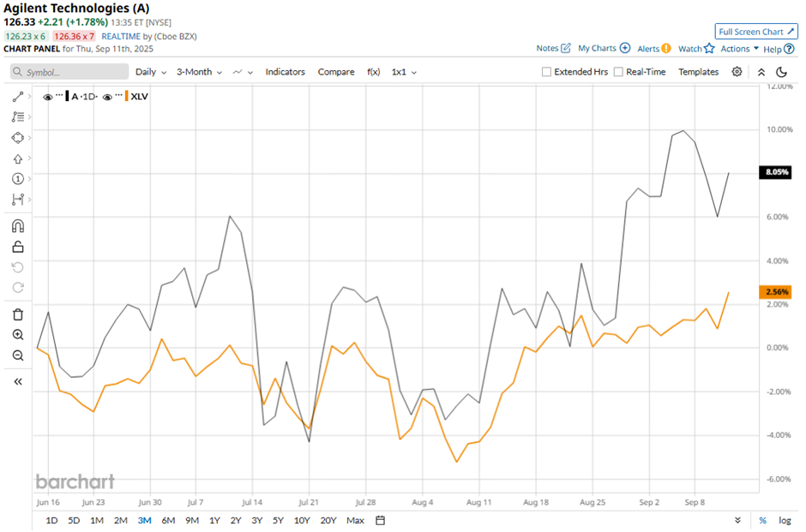
Task: Open the Daily frequency dropdown
Action: click(x=151, y=72)
